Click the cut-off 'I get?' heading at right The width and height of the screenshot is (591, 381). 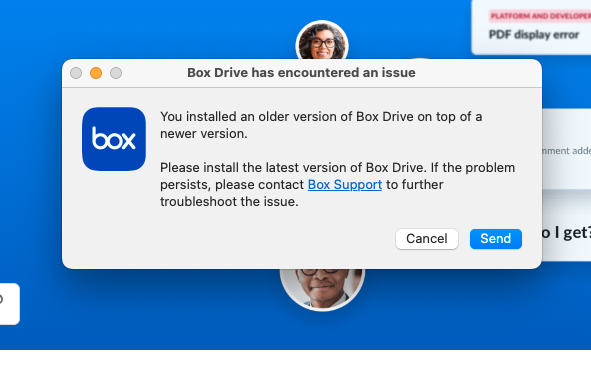point(566,233)
